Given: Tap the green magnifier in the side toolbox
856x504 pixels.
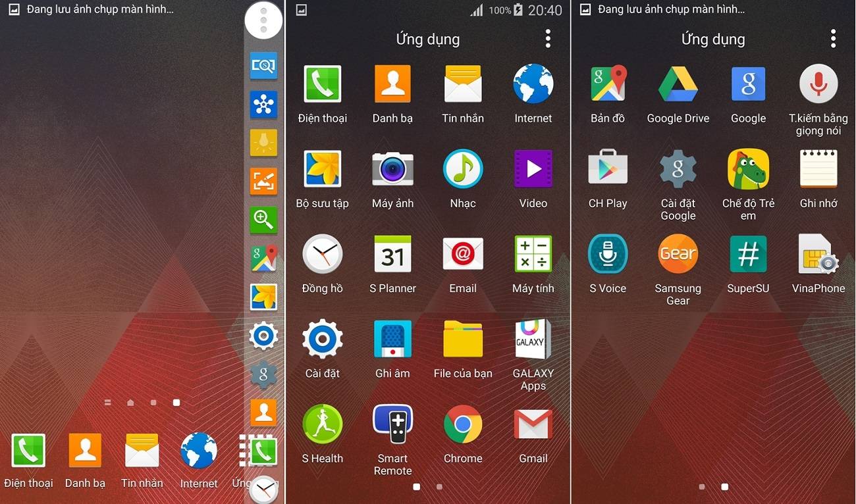Looking at the screenshot, I should click(x=263, y=219).
